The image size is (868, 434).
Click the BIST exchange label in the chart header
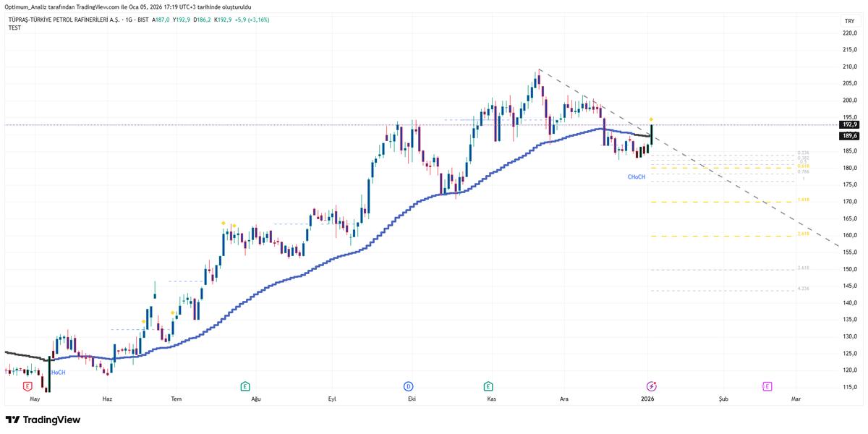pos(142,20)
